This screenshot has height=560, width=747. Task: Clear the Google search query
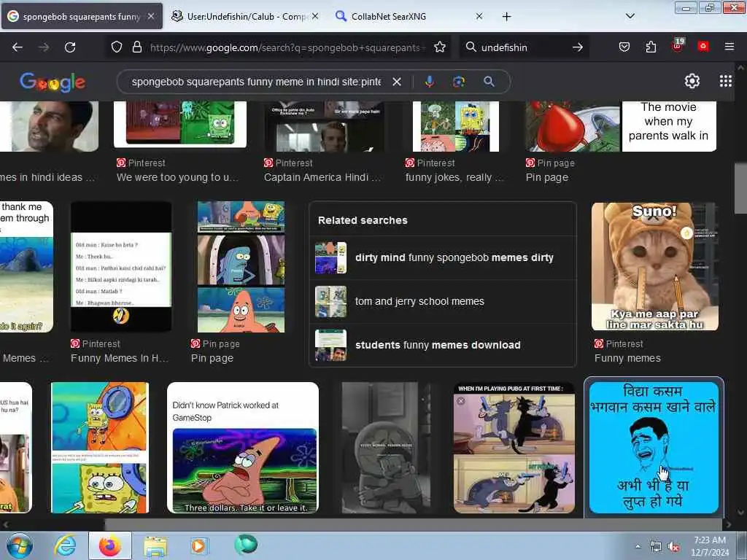point(396,82)
